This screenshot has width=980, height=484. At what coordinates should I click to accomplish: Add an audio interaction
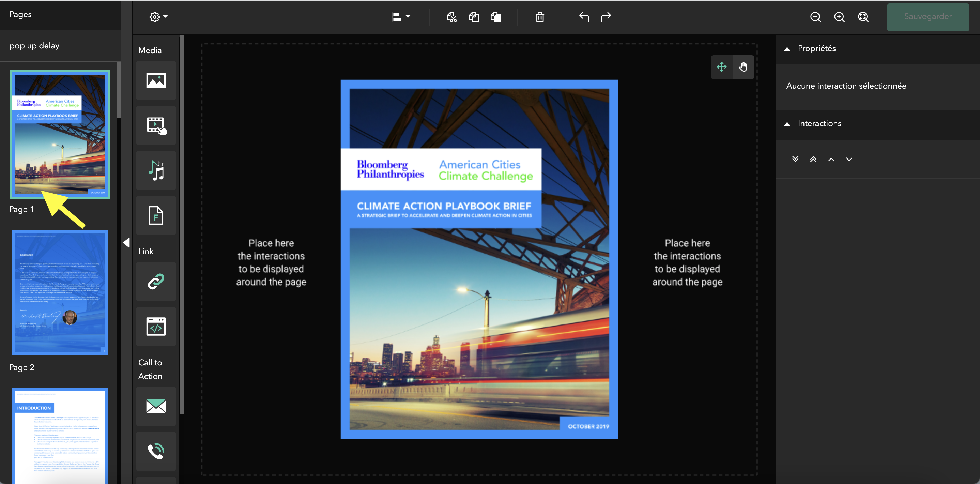(x=156, y=170)
